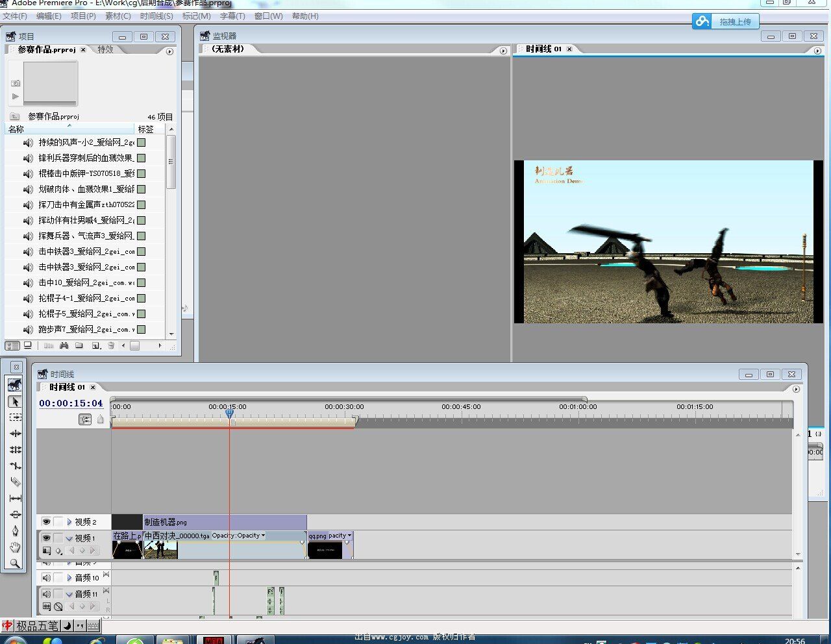The image size is (831, 644).
Task: Mute the 音频 10 track speaker
Action: (x=46, y=578)
